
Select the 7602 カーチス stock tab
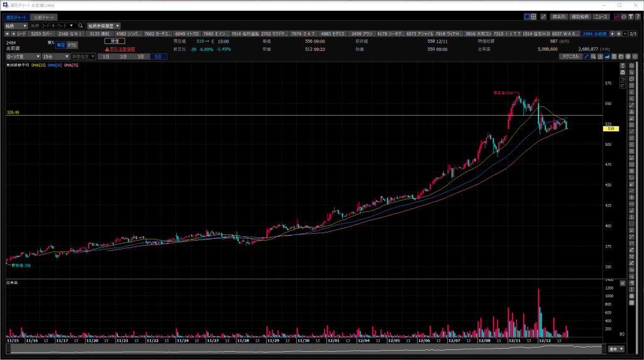(x=157, y=34)
